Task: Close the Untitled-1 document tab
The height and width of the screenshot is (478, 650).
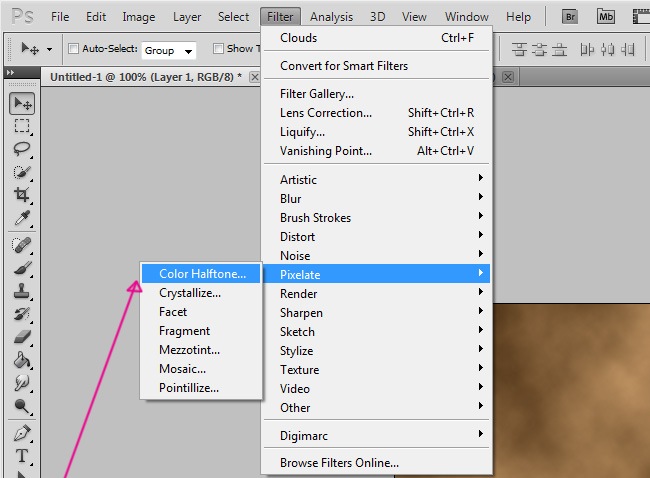Action: (255, 77)
